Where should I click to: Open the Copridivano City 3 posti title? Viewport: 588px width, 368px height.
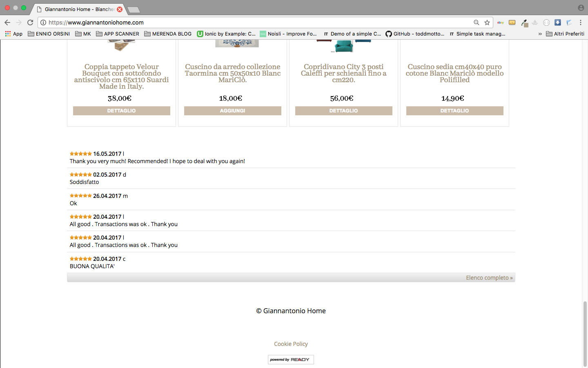344,73
